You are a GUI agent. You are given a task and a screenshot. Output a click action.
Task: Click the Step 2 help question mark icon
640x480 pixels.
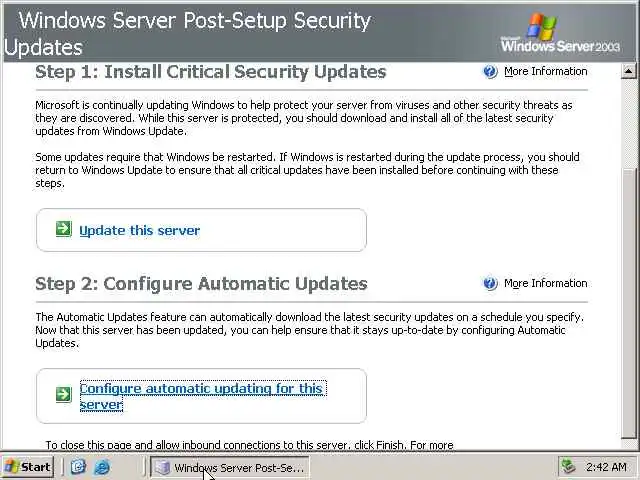(x=490, y=284)
